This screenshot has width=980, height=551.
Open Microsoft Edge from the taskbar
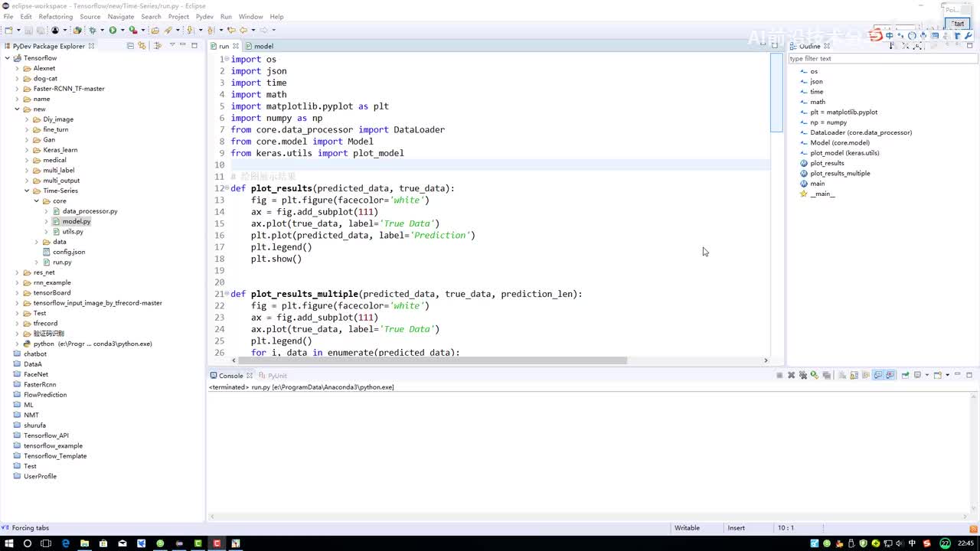[65, 543]
